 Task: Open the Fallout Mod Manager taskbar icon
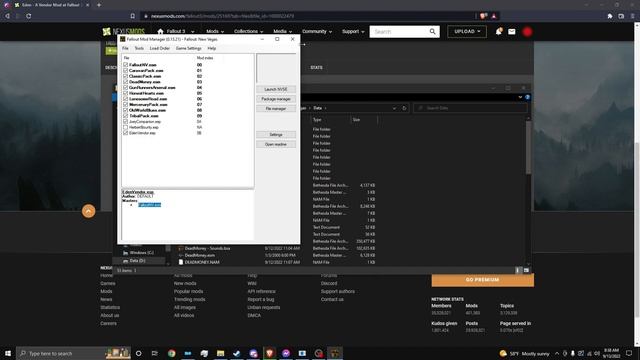[335, 353]
